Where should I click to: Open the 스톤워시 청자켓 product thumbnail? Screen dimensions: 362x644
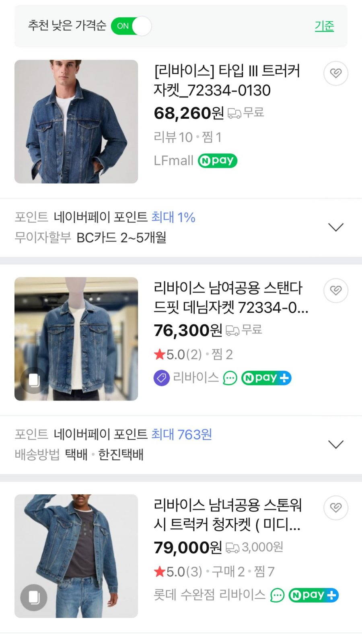click(76, 556)
